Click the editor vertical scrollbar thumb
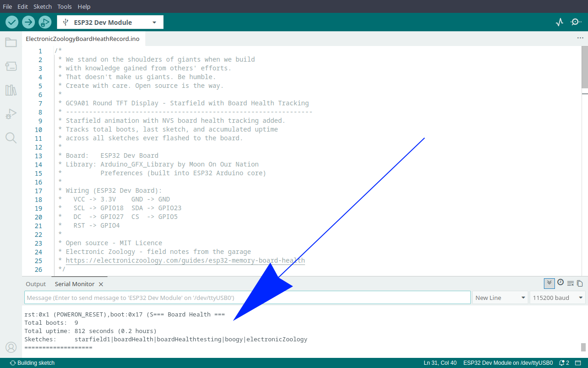The width and height of the screenshot is (588, 368). point(585,67)
